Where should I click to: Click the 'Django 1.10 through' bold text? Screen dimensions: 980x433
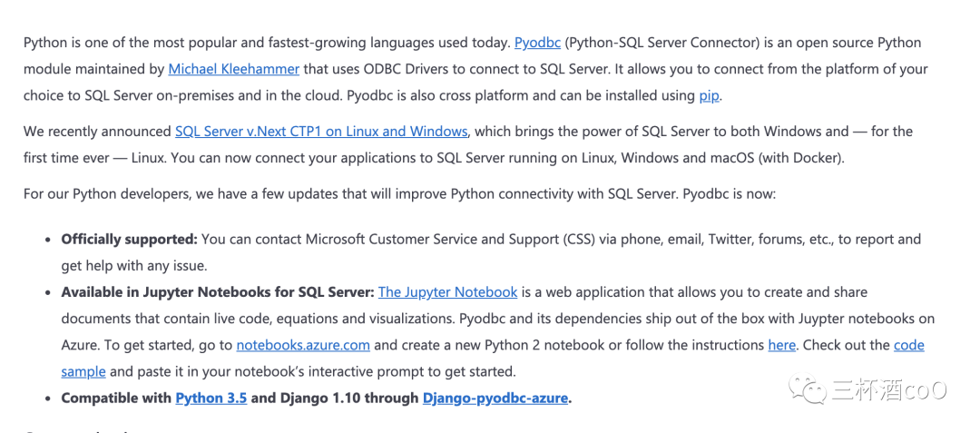tap(335, 398)
